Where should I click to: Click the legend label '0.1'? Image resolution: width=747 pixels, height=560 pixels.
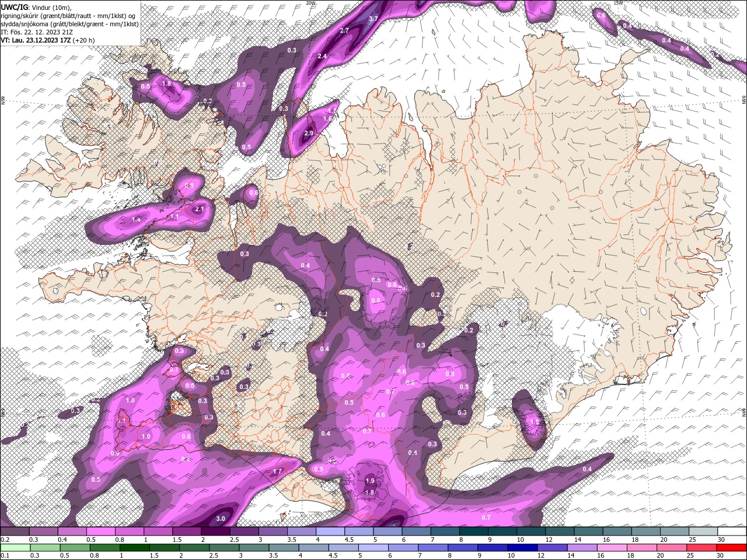[x=5, y=555]
